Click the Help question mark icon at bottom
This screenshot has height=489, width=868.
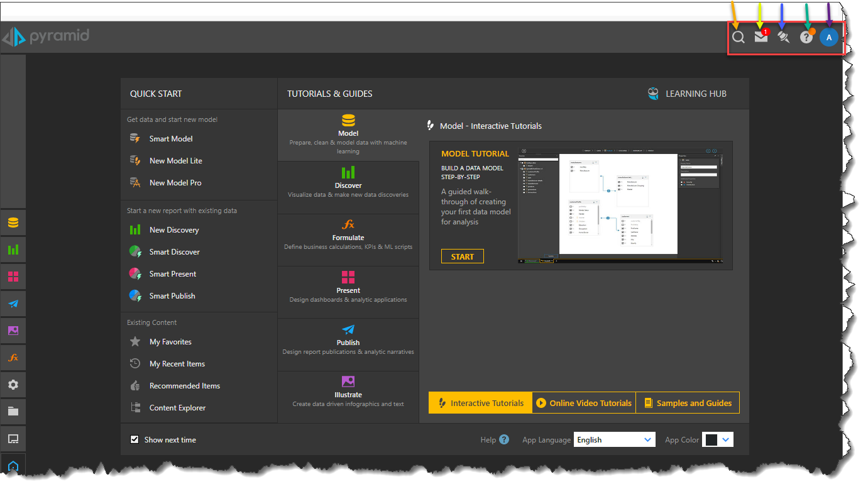(504, 439)
